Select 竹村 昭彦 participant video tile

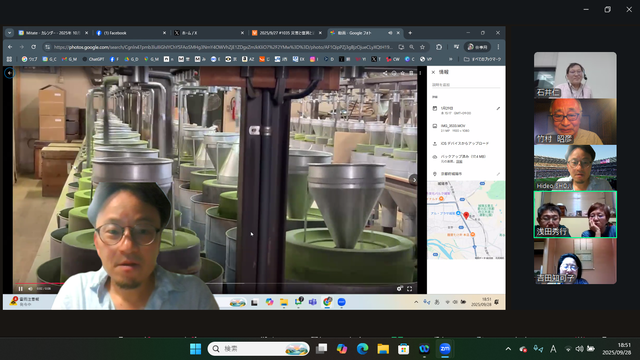(575, 122)
